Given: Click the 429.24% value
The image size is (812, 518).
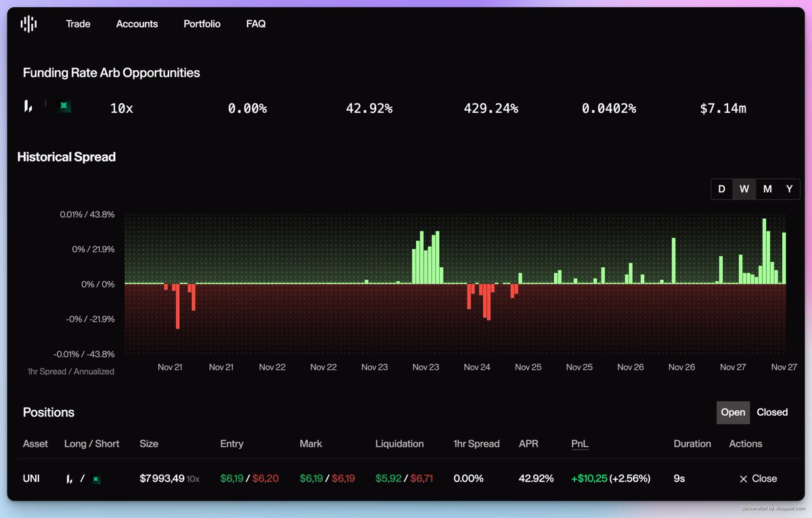Looking at the screenshot, I should click(491, 108).
